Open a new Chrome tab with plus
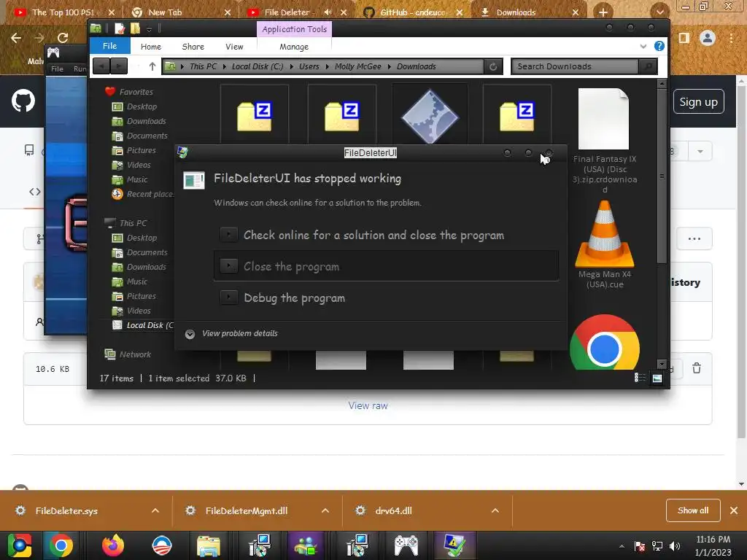 [x=603, y=12]
